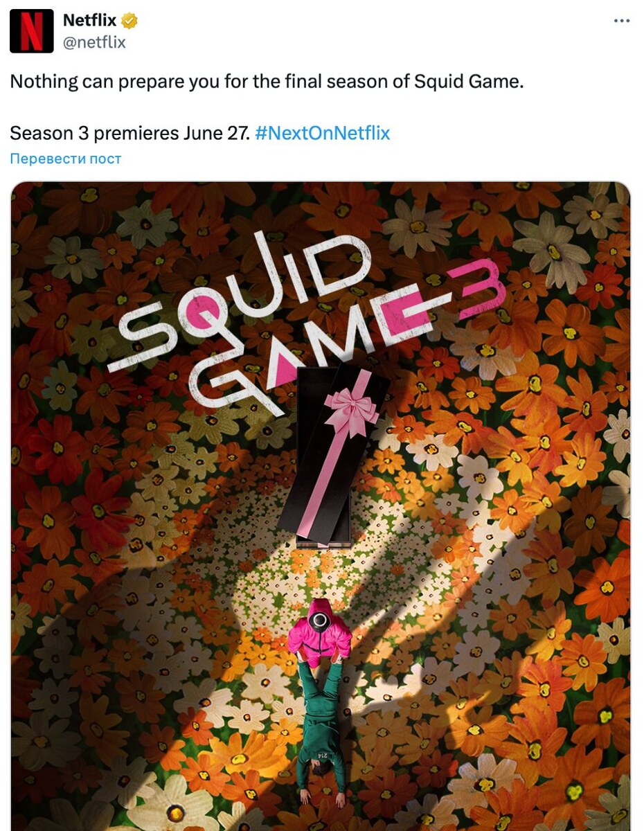Open the Netflix profile avatar logo

pos(32,31)
